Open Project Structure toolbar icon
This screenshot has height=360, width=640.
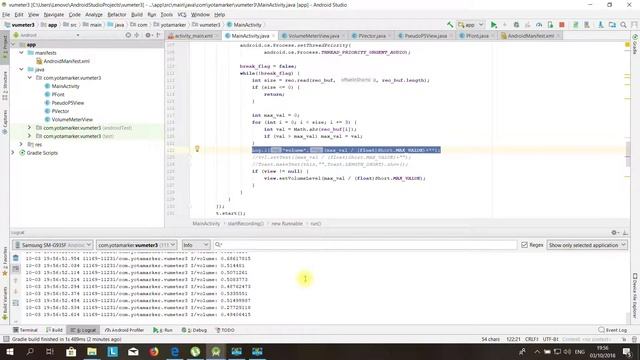(601, 25)
